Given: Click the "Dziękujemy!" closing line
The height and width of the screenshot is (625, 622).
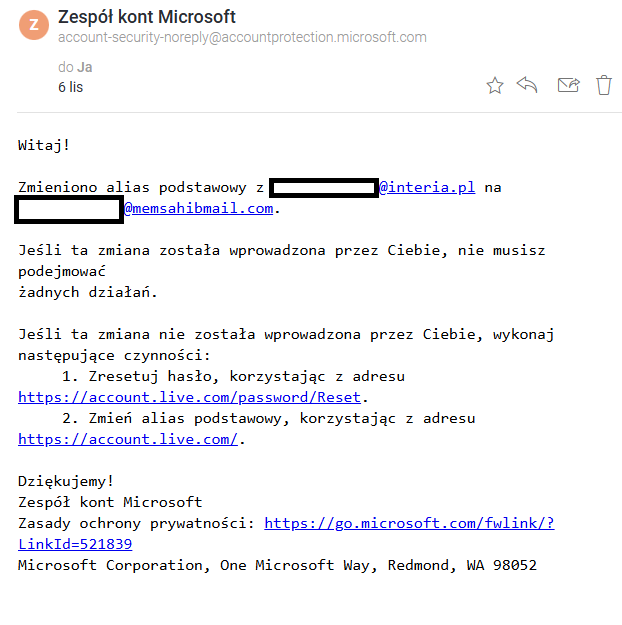Looking at the screenshot, I should tap(66, 481).
